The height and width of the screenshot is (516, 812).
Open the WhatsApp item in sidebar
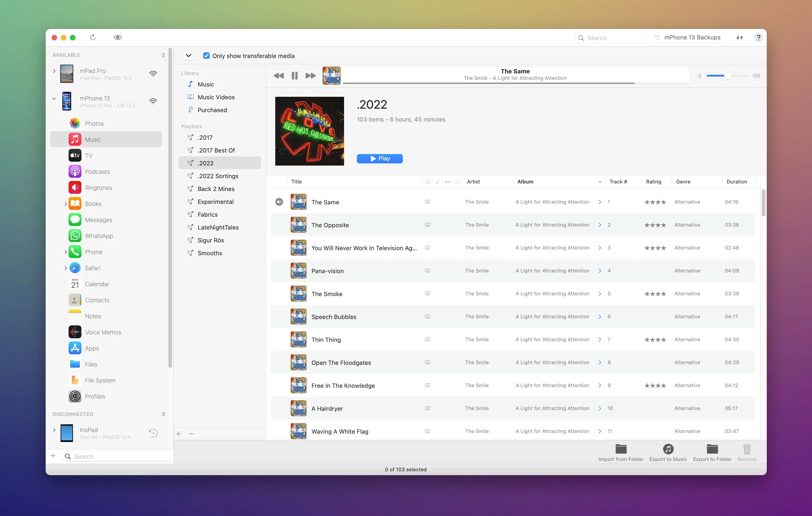click(x=98, y=236)
